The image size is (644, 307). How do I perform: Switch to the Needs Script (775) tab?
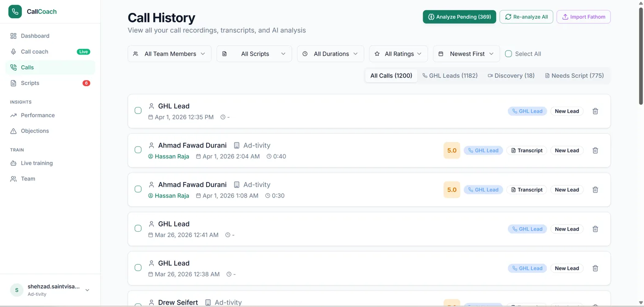[575, 76]
